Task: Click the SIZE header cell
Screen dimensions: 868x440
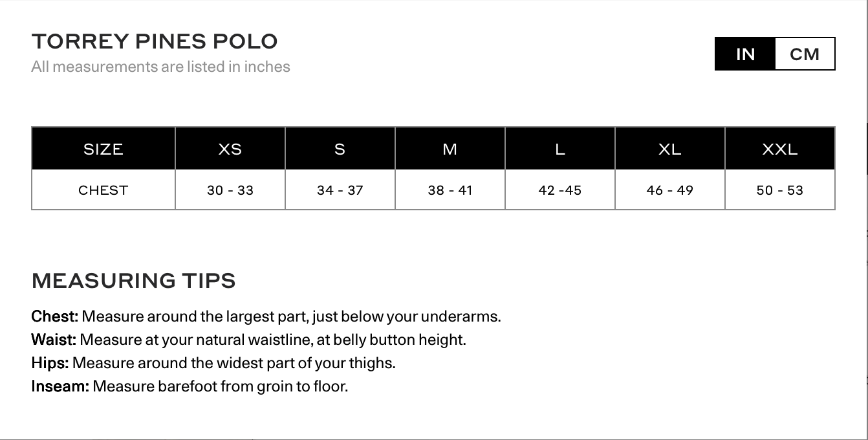Action: [103, 149]
